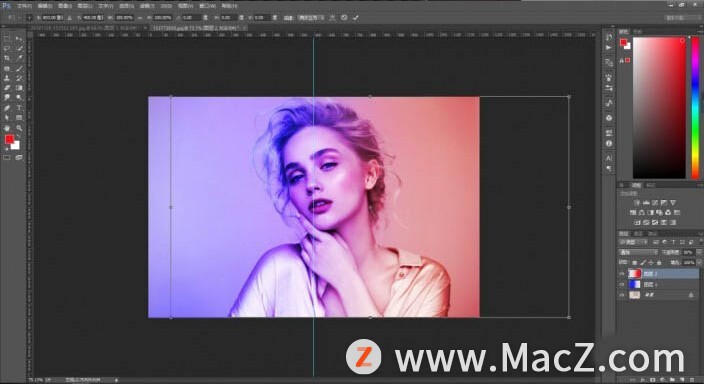Open the Actions panel play icon
The height and width of the screenshot is (384, 704).
tap(609, 48)
